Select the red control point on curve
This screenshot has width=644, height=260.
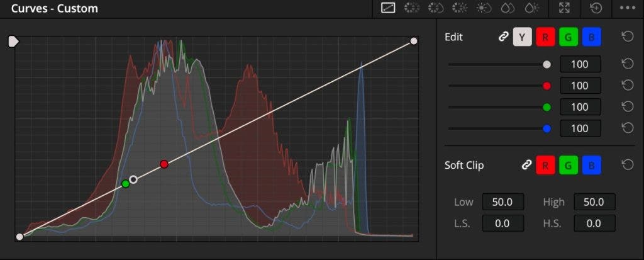(164, 164)
